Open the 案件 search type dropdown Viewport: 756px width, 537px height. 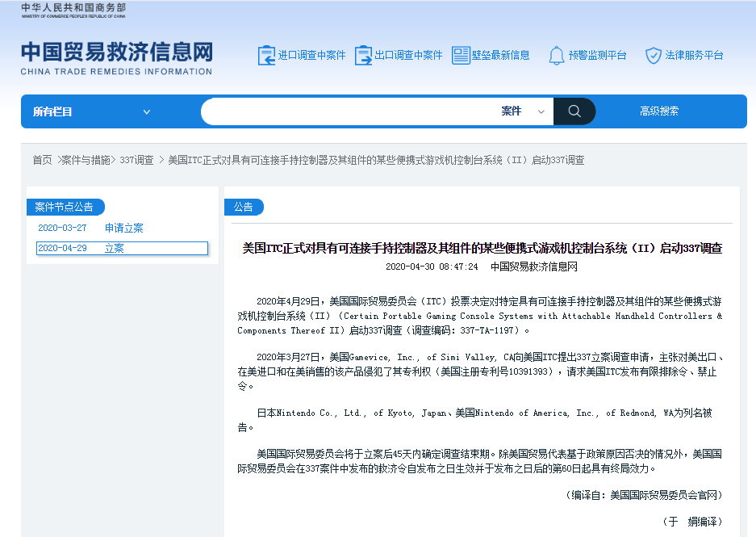pos(523,111)
